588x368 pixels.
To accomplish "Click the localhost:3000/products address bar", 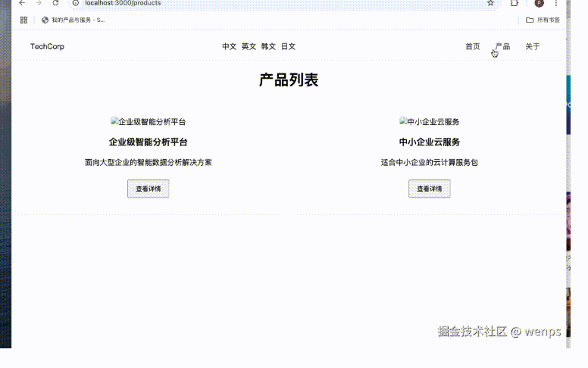I will 285,3.
